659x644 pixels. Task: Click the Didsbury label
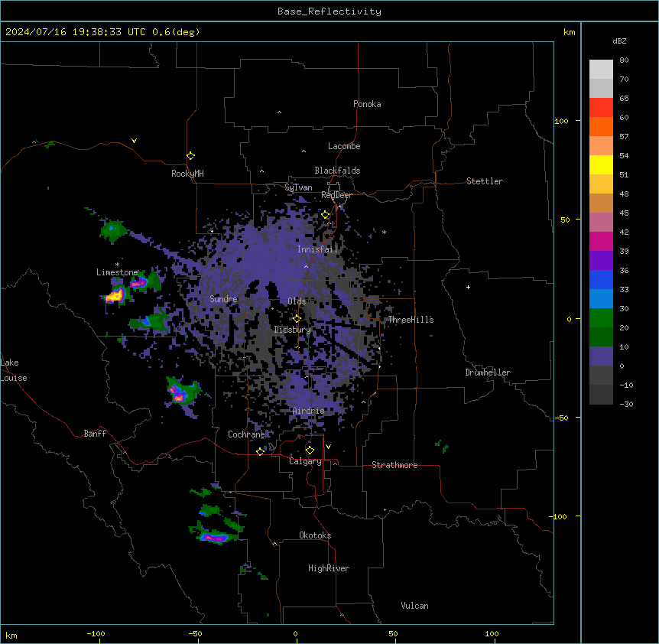pyautogui.click(x=292, y=330)
